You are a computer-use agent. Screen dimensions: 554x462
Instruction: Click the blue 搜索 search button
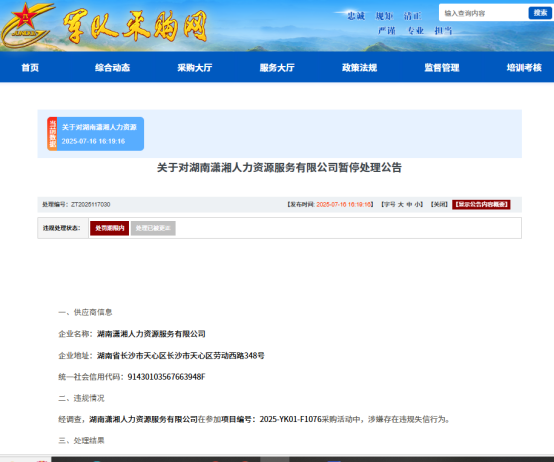pos(540,13)
